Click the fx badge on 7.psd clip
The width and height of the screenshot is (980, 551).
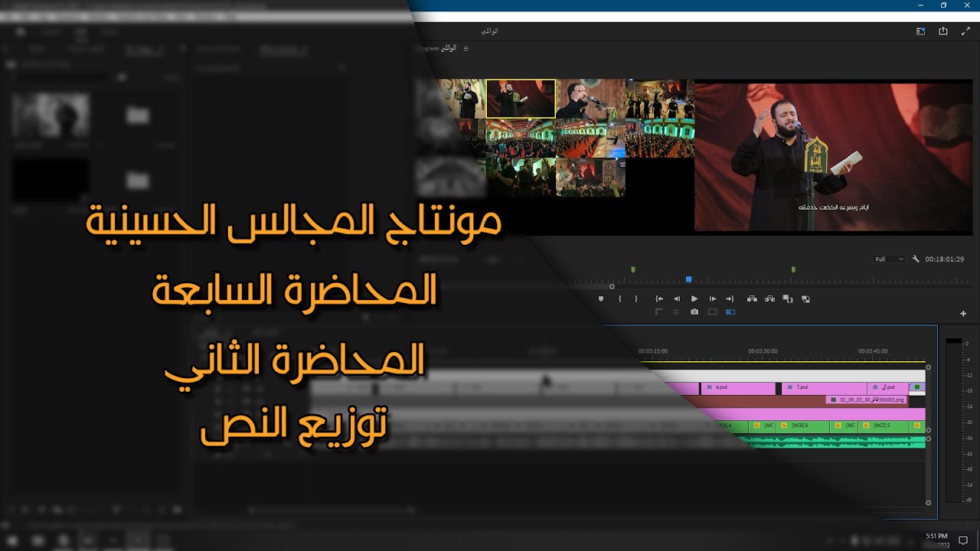coord(790,388)
